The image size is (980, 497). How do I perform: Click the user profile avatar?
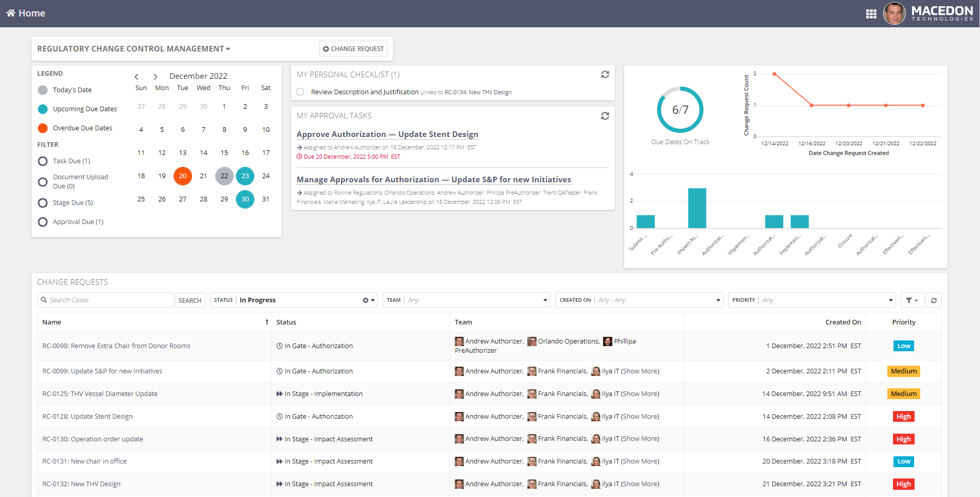tap(894, 14)
